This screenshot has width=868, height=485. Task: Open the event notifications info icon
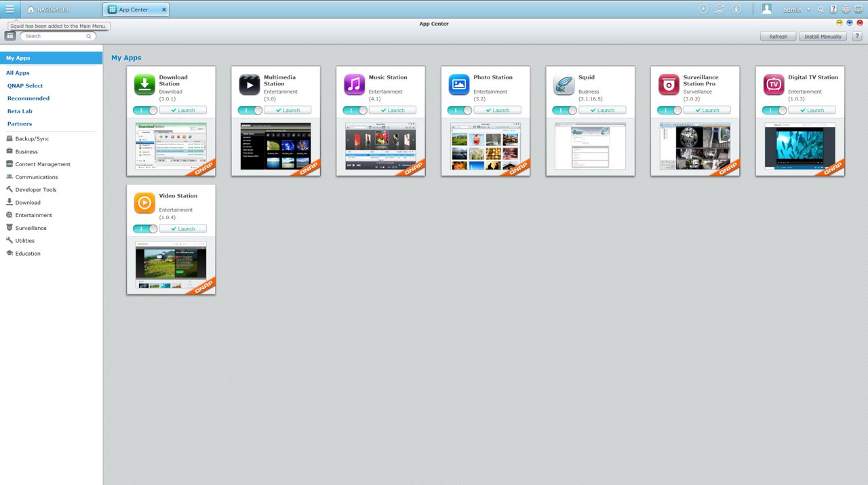(x=736, y=9)
